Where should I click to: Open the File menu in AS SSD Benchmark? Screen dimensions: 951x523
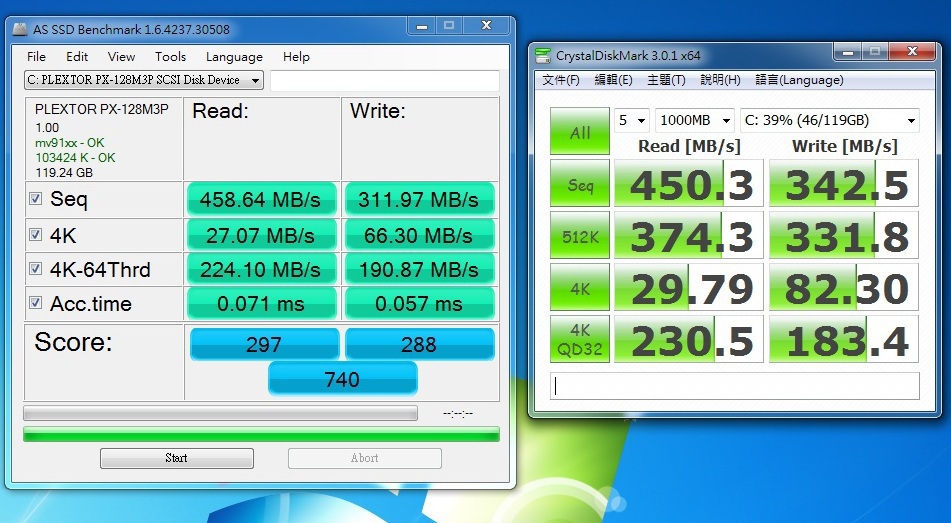(x=36, y=56)
